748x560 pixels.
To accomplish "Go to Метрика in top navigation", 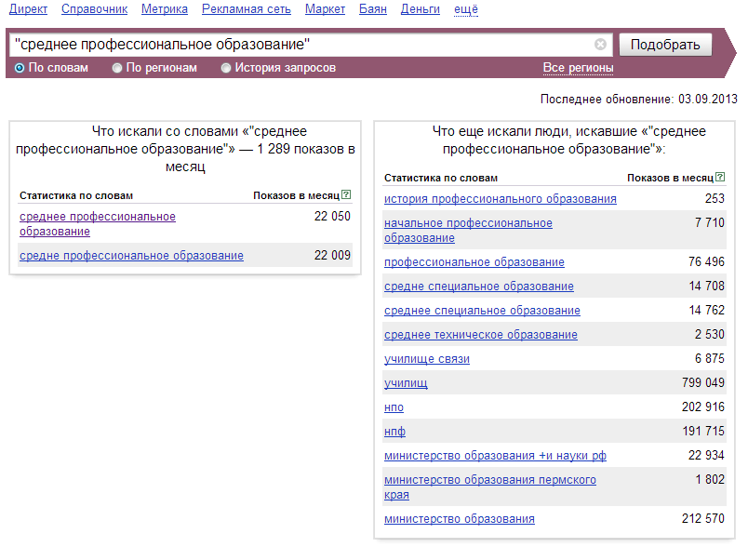I will click(x=165, y=9).
